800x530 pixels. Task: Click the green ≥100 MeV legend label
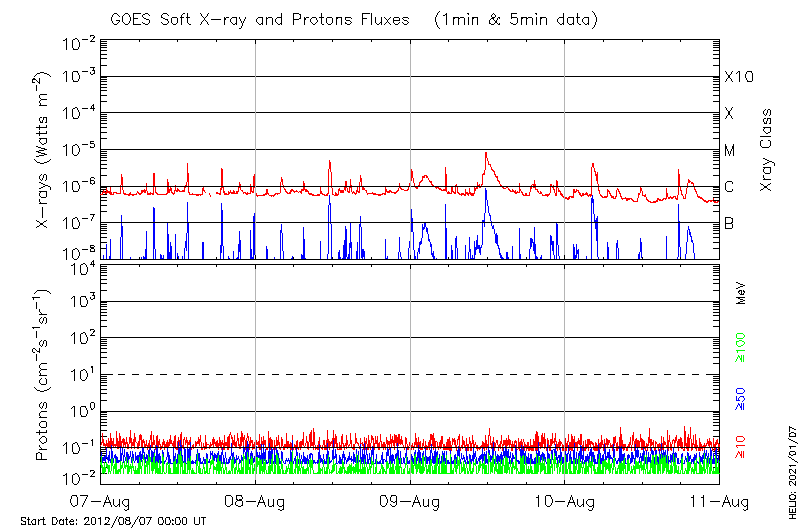coord(741,349)
